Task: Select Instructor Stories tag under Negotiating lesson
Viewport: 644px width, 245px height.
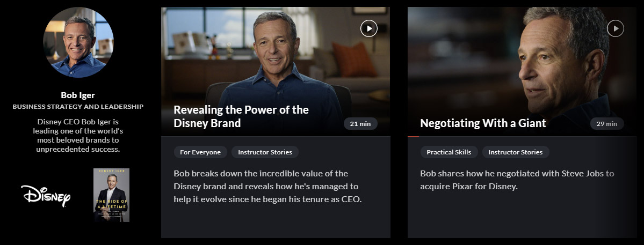Action: [x=515, y=152]
